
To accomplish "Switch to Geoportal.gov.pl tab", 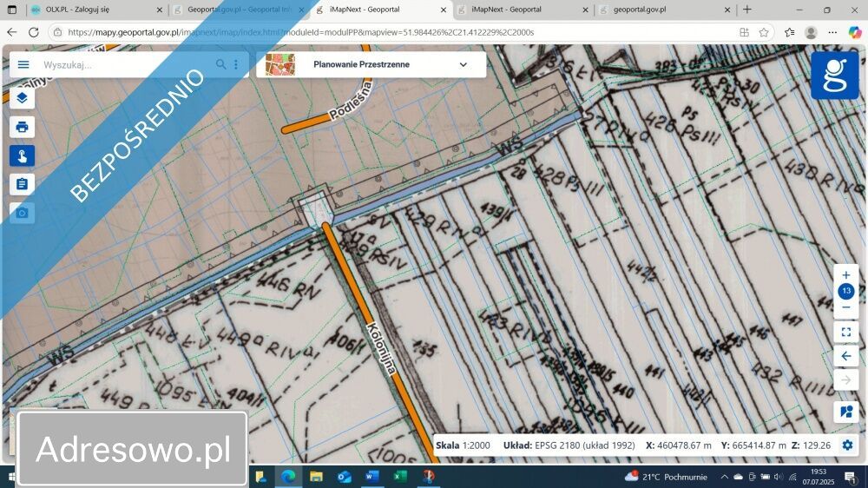I will [238, 10].
